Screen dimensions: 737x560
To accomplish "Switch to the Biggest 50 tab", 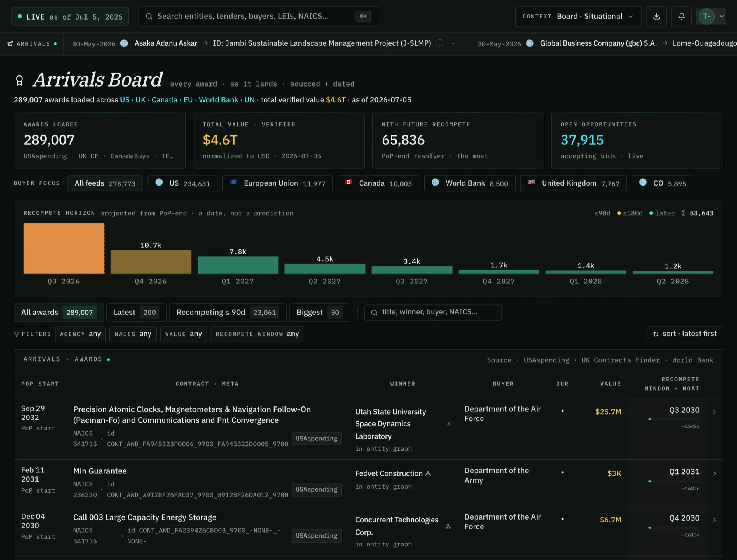I will tap(319, 313).
